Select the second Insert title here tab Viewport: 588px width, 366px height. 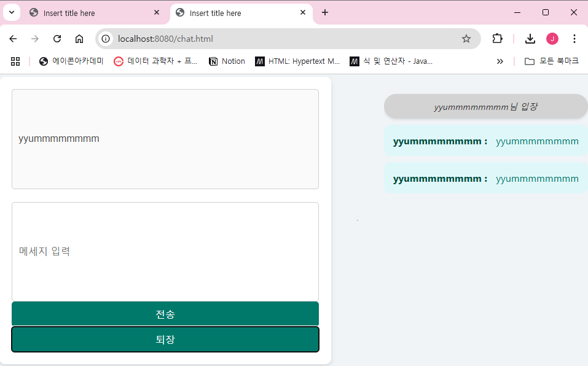[241, 13]
